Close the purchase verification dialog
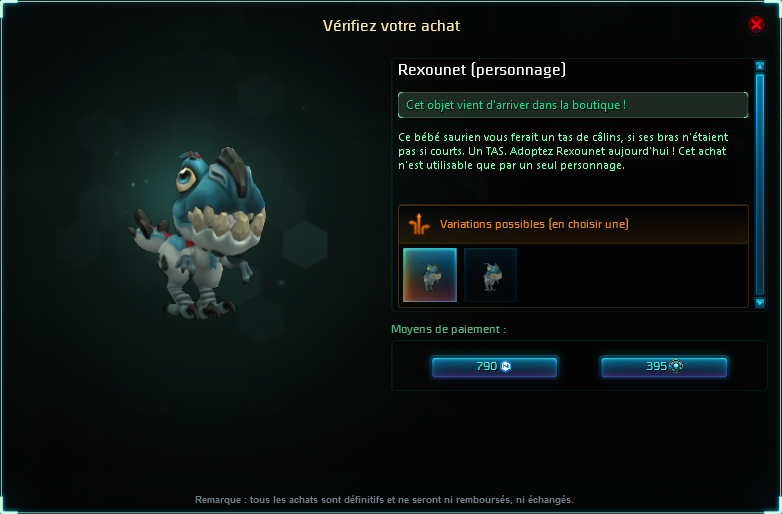This screenshot has height=514, width=782. pyautogui.click(x=756, y=24)
